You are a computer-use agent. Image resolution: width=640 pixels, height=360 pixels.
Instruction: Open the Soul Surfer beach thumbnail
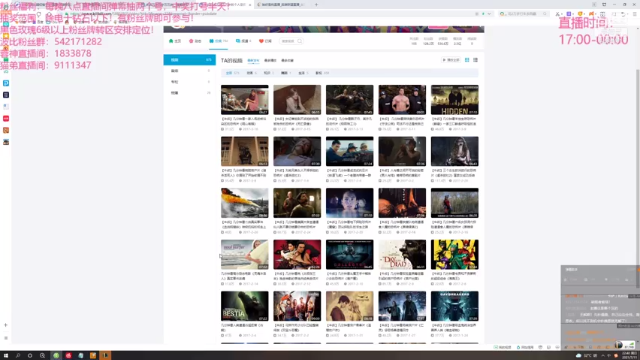coord(244,254)
